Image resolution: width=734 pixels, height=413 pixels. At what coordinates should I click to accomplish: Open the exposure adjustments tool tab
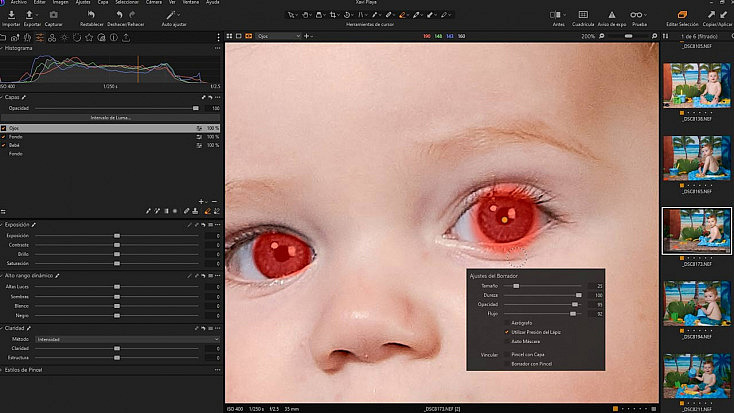click(x=40, y=38)
